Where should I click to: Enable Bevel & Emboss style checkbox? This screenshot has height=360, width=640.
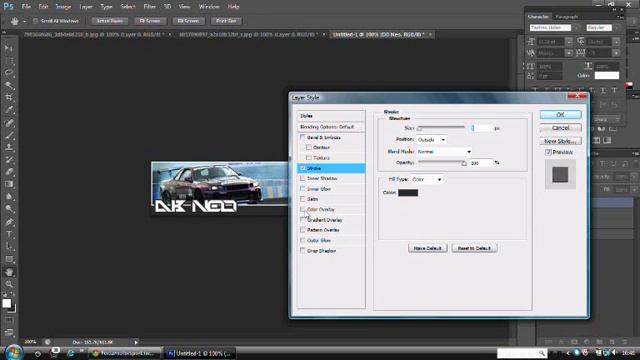(302, 138)
